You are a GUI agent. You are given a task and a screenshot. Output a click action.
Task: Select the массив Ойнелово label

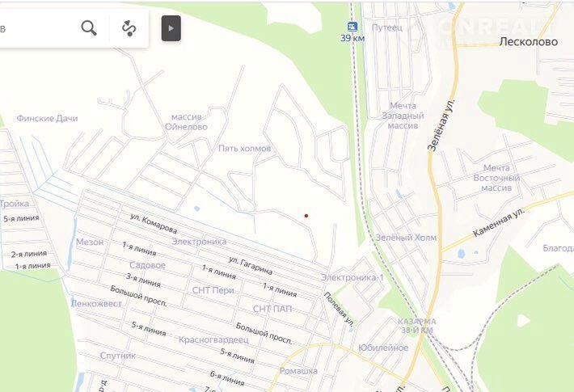[x=186, y=122]
